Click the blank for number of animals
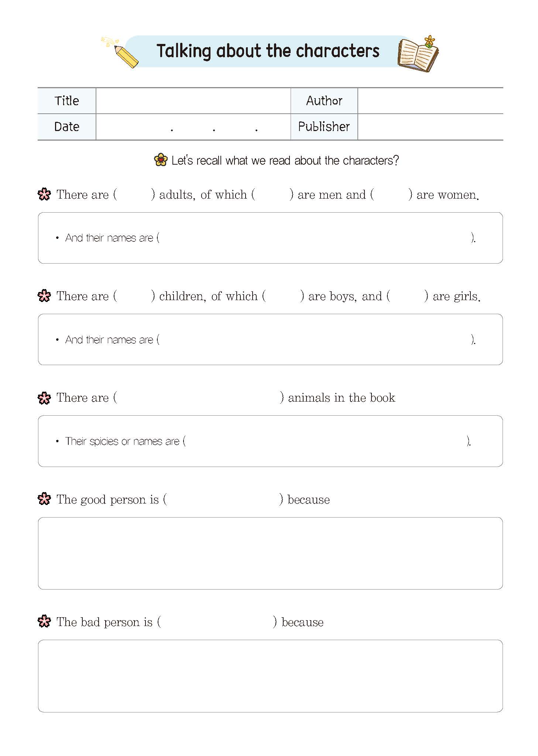 [198, 398]
